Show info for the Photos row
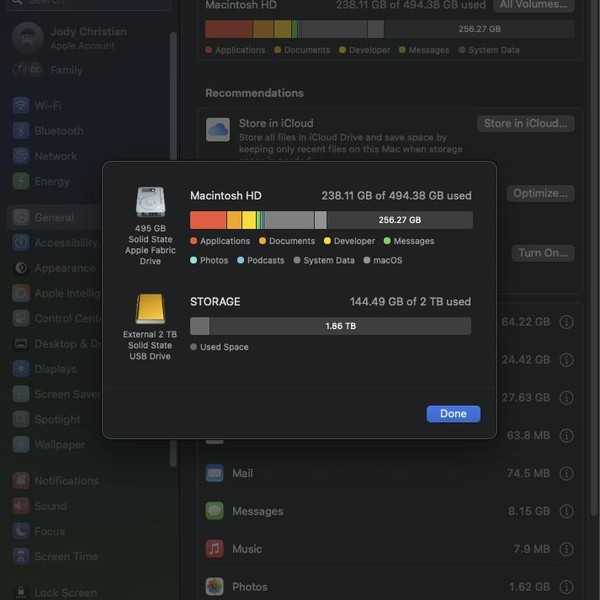 566,587
